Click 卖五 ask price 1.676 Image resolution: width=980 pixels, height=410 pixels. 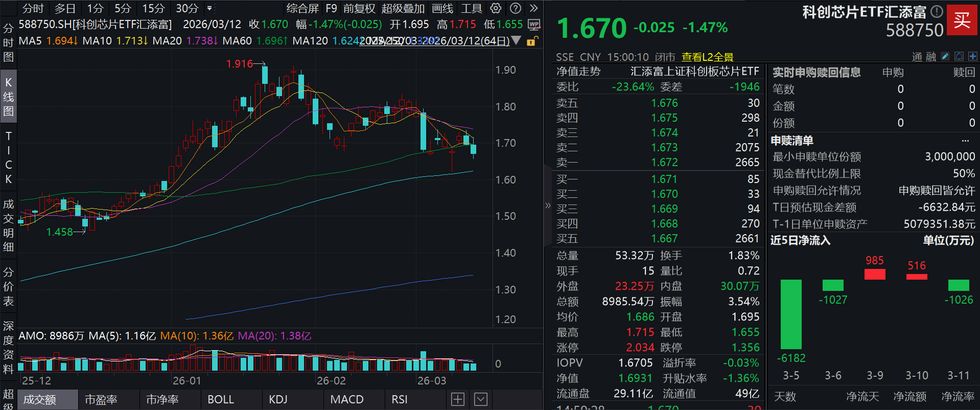tap(664, 103)
